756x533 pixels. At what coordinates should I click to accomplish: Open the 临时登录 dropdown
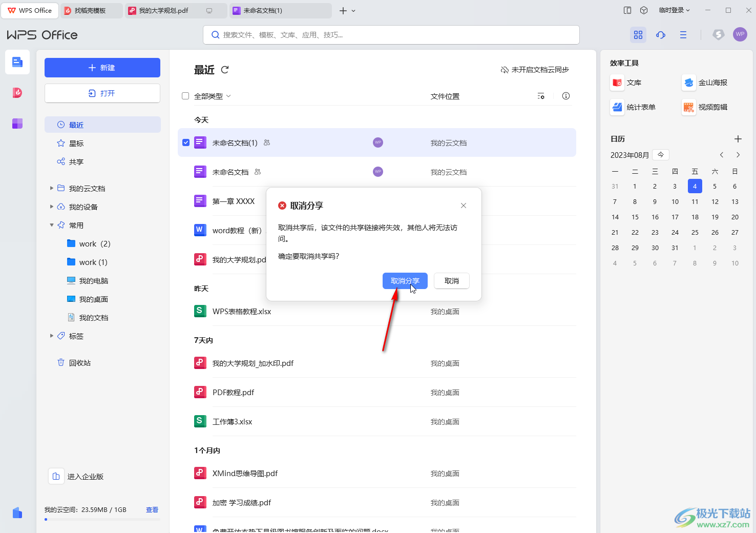pos(675,10)
